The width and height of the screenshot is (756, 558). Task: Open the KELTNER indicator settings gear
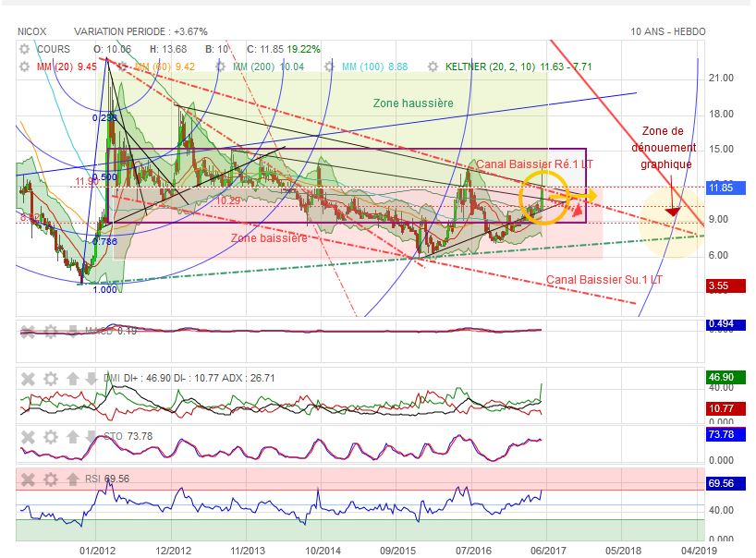click(433, 67)
